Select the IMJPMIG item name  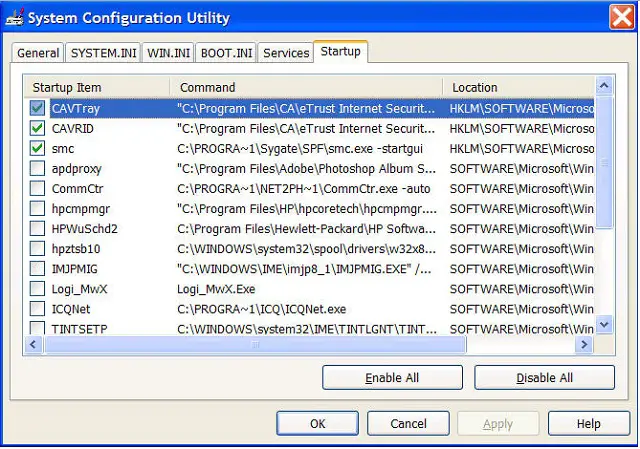coord(75,269)
